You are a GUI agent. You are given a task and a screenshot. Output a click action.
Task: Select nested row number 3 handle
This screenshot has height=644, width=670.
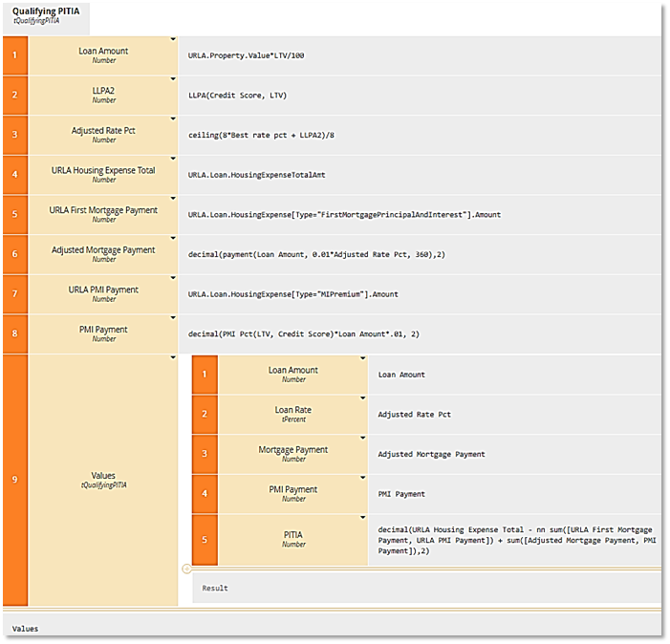point(205,454)
